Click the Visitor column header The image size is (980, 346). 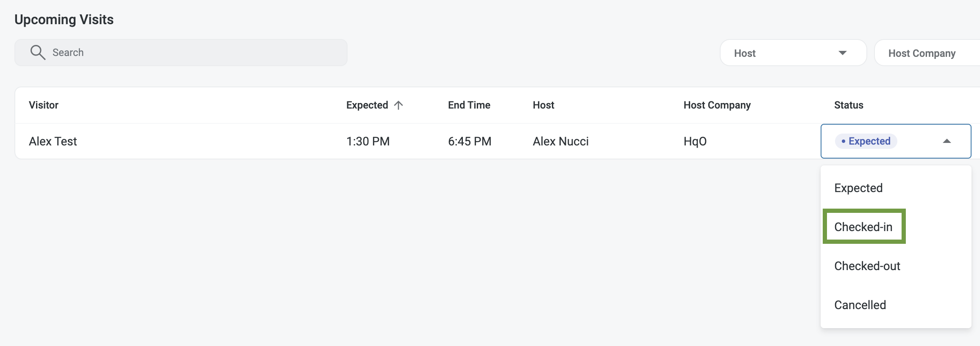44,105
